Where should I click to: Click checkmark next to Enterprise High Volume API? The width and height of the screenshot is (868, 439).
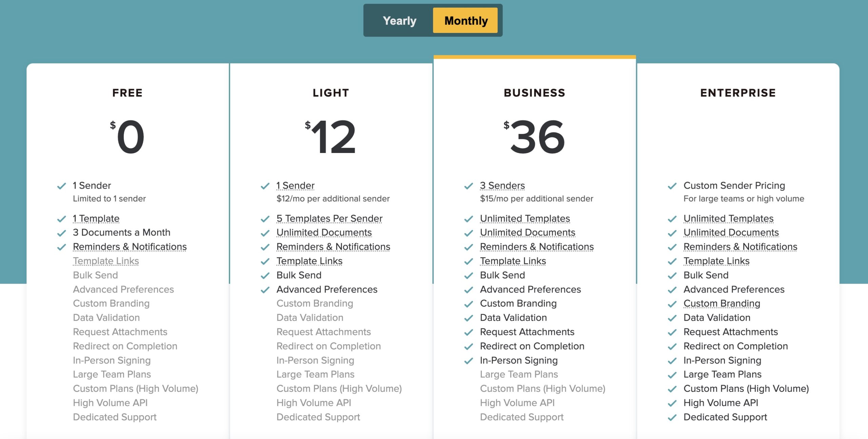coord(672,403)
